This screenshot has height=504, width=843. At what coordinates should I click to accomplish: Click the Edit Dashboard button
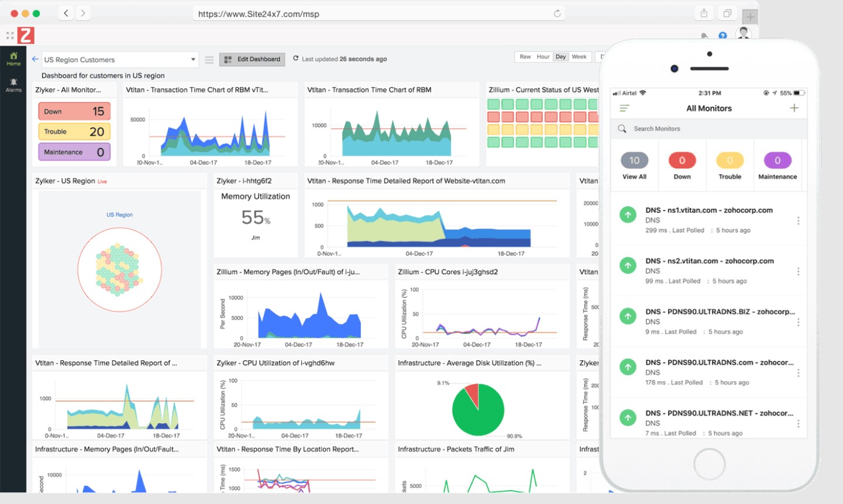click(253, 59)
